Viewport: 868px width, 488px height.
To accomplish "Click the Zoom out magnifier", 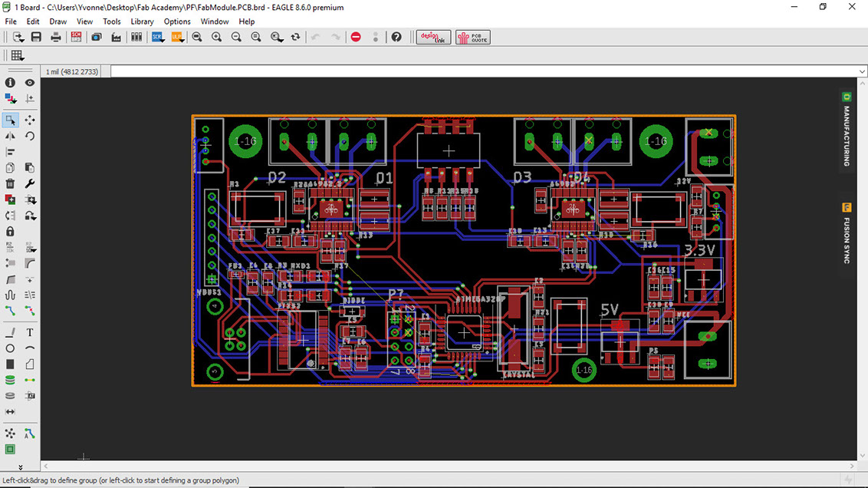I will point(236,37).
